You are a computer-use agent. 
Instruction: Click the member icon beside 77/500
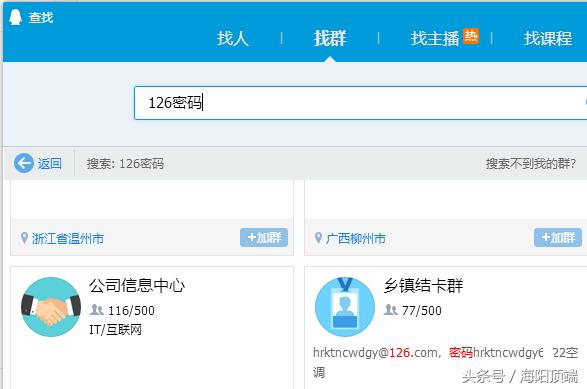[391, 310]
